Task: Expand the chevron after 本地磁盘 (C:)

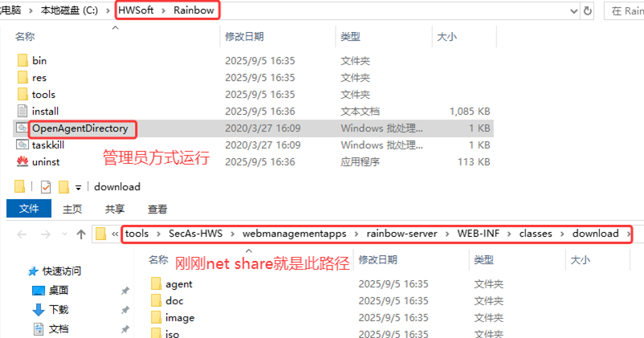Action: click(108, 10)
